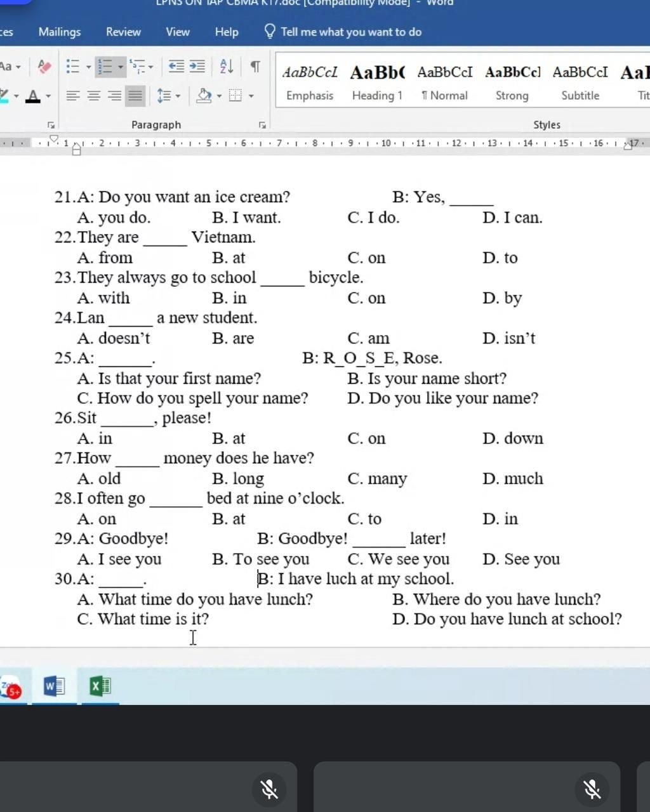
Task: Expand the Line Spacing dropdown arrow
Action: (x=178, y=96)
